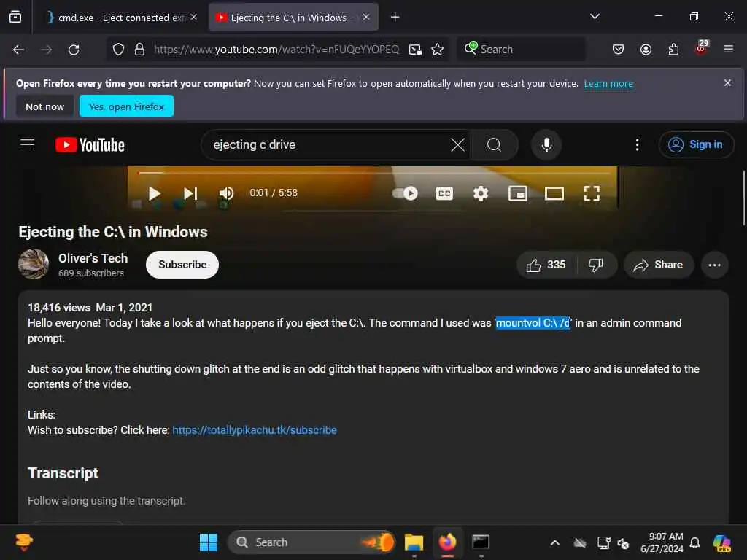747x560 pixels.
Task: Open YouTube settings three-dot menu
Action: click(x=637, y=145)
